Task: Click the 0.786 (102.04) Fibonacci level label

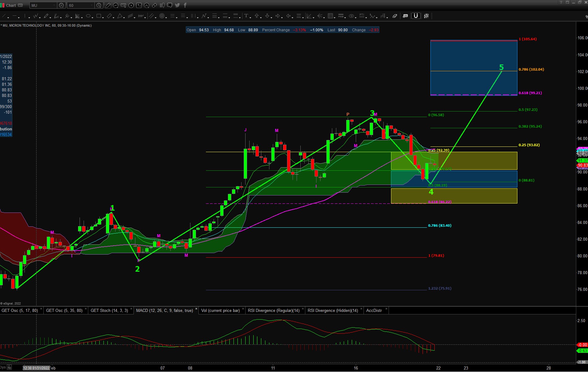Action: tap(531, 69)
